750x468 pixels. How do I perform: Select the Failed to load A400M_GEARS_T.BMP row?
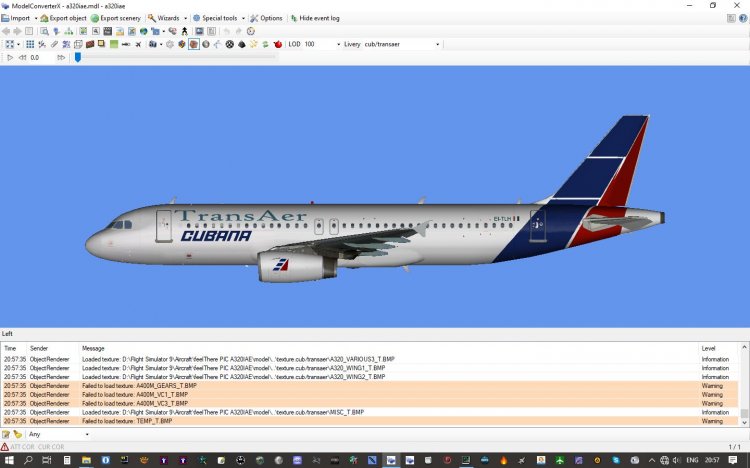(370, 386)
